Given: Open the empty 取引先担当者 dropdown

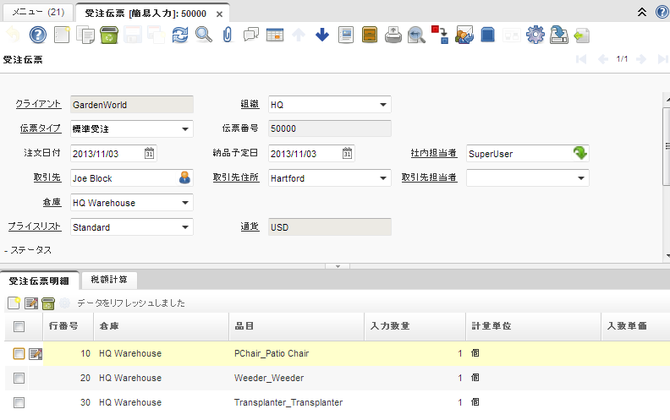Looking at the screenshot, I should coord(581,178).
